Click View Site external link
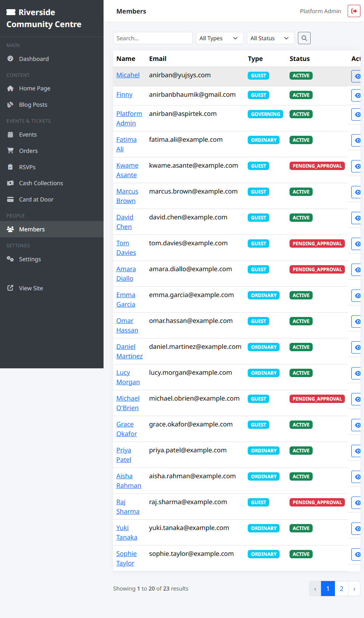Image resolution: width=364 pixels, height=618 pixels. (x=31, y=288)
